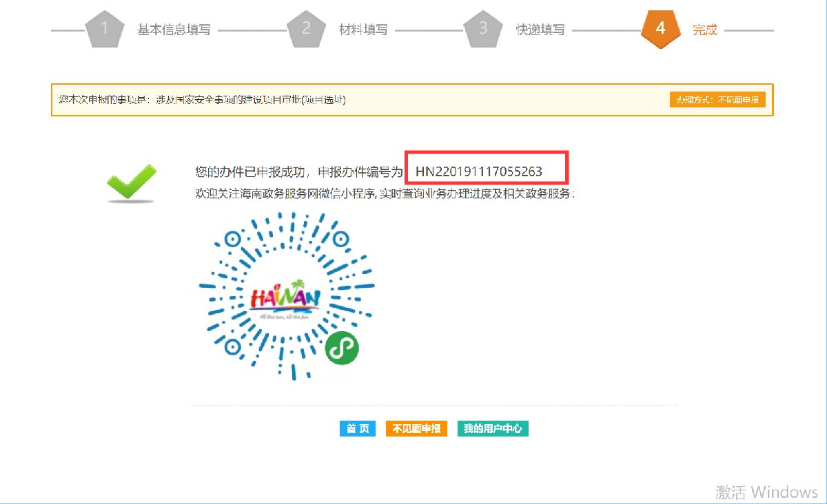827x504 pixels.
Task: Click the 快递填写 step label
Action: 540,30
